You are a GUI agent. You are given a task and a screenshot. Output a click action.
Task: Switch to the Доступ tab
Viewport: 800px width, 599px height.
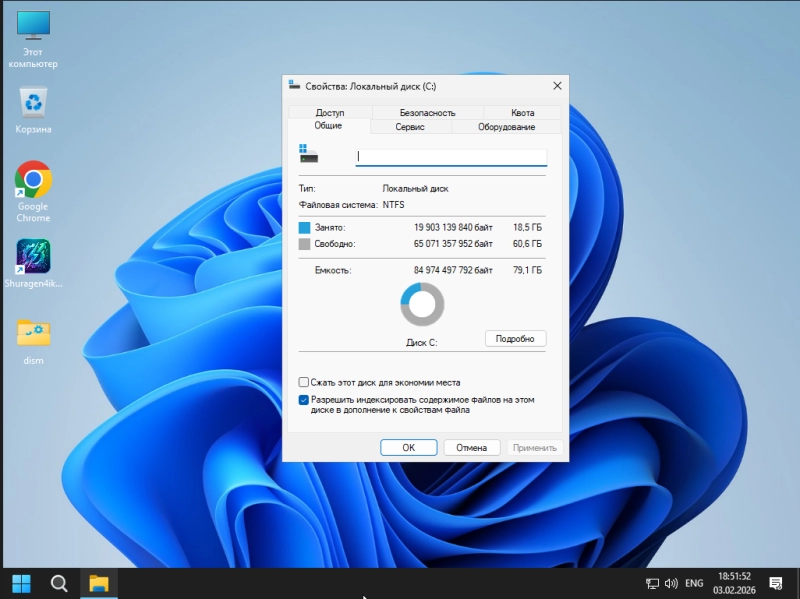coord(329,113)
